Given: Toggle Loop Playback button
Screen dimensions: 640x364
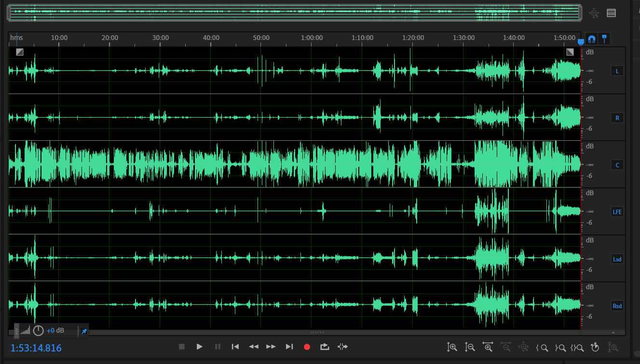Looking at the screenshot, I should pyautogui.click(x=325, y=347).
